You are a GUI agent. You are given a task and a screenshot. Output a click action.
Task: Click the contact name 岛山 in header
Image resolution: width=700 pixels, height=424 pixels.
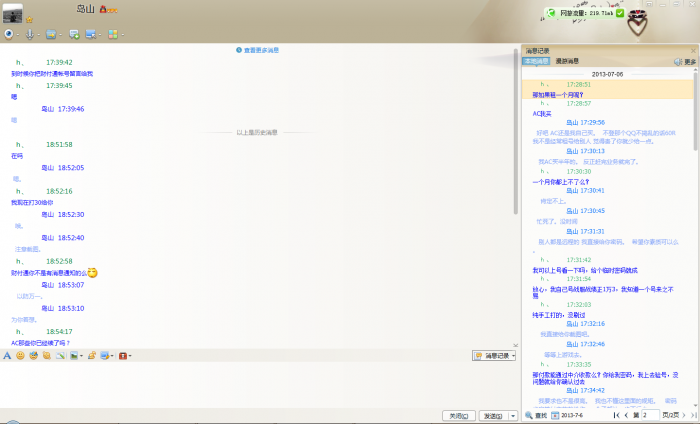(x=85, y=9)
